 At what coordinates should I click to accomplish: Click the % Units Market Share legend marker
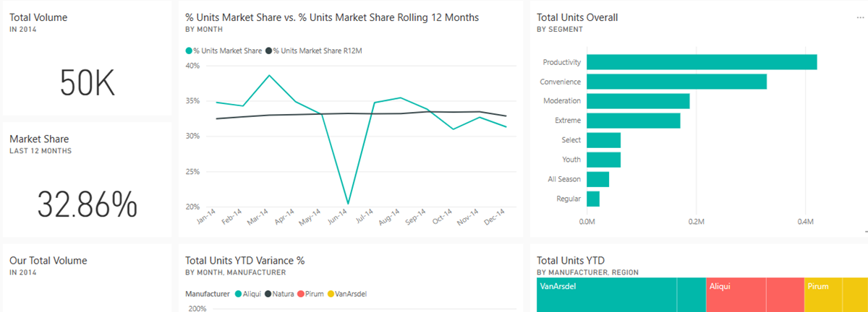click(189, 51)
